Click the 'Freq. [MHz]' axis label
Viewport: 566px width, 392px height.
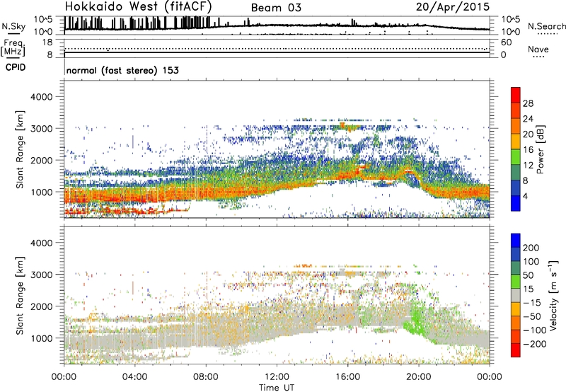click(13, 48)
